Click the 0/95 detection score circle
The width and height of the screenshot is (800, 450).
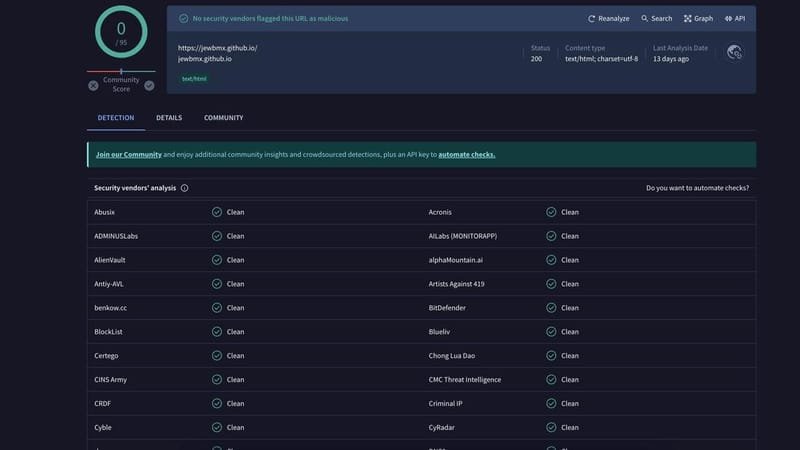[x=121, y=32]
